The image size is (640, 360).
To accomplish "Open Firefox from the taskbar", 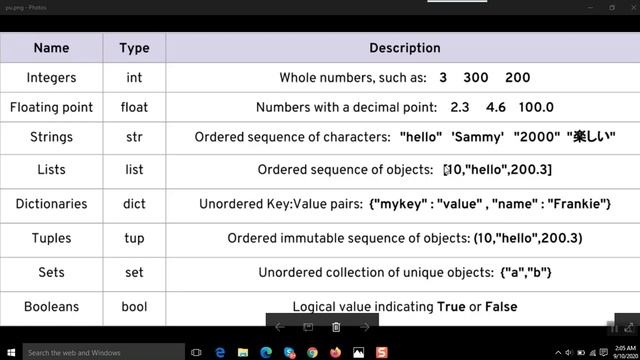I will tap(336, 352).
